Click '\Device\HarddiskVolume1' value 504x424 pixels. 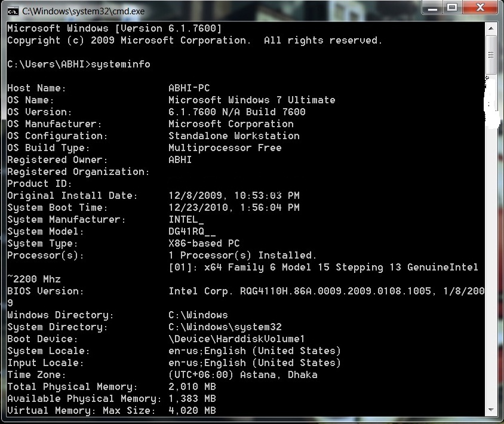(x=236, y=339)
